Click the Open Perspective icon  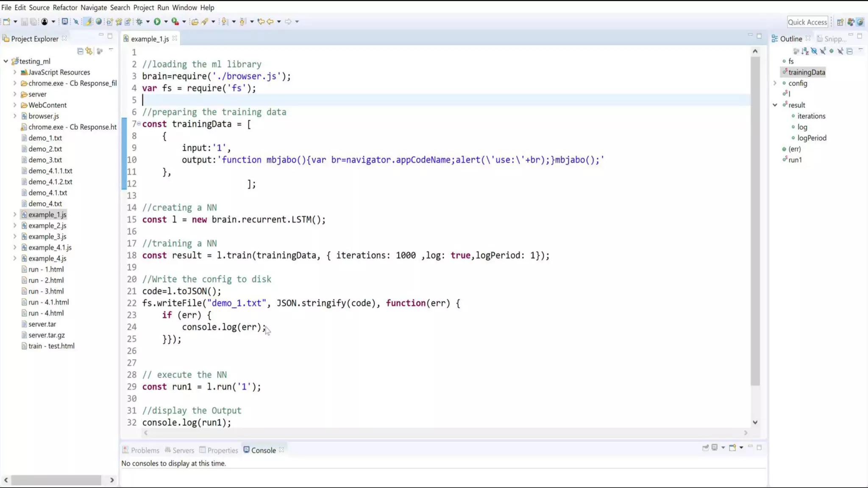click(840, 22)
